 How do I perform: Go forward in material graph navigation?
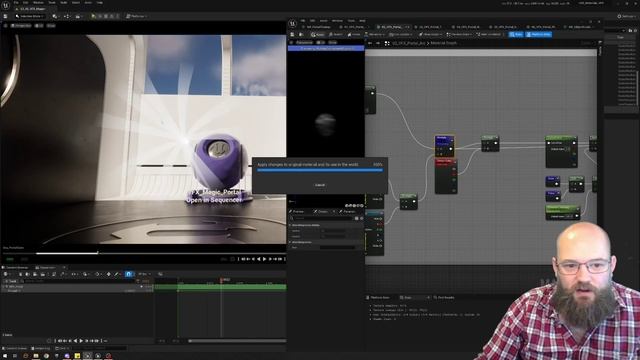378,43
